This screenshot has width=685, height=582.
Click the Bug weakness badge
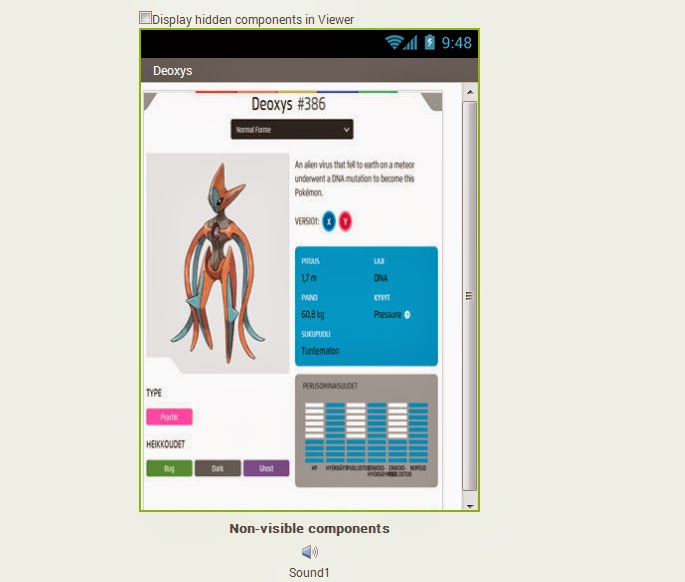(x=169, y=468)
